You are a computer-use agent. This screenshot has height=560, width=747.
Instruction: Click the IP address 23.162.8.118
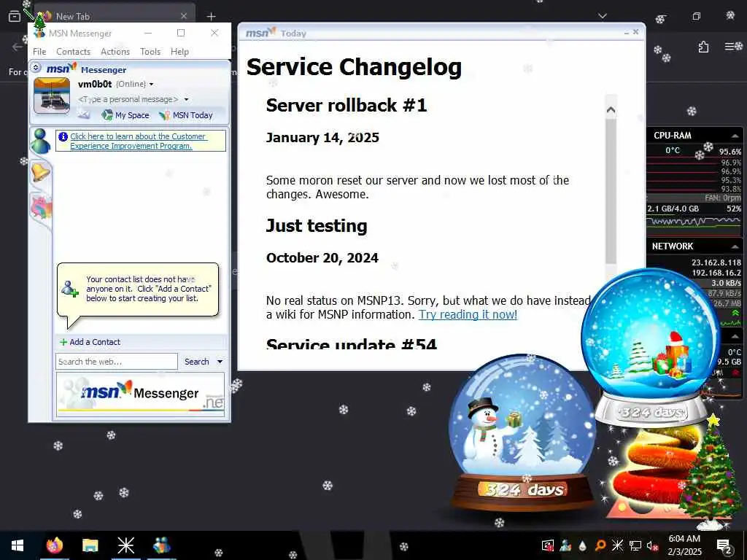716,262
